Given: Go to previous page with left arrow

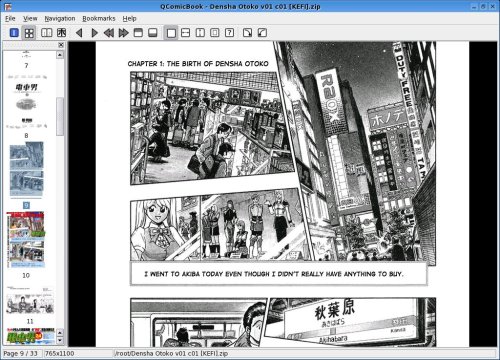Looking at the screenshot, I should (x=79, y=33).
